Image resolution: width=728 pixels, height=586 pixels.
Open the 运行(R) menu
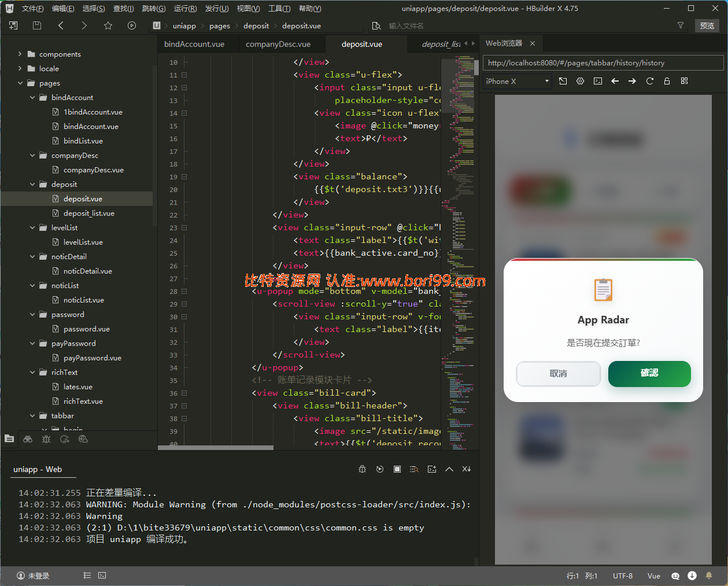click(x=185, y=8)
